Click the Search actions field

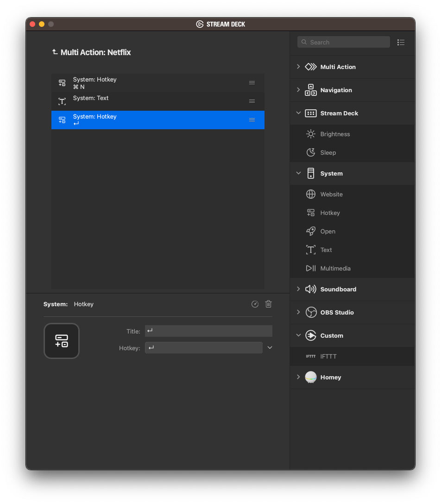344,42
